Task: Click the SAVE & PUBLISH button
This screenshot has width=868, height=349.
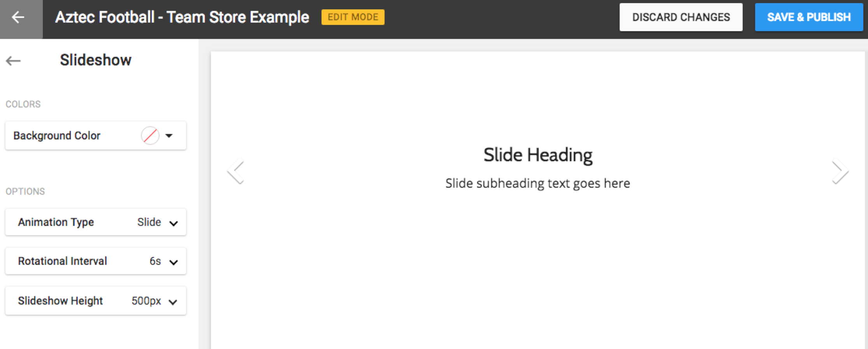Action: click(x=809, y=17)
